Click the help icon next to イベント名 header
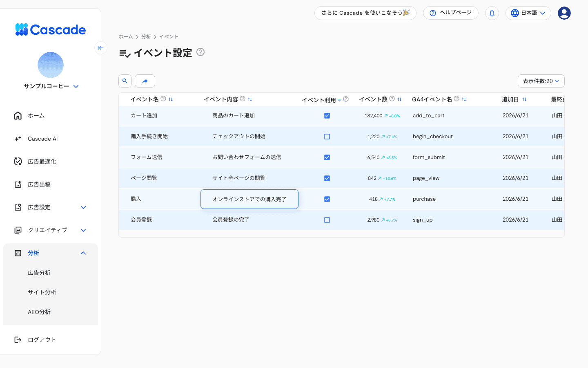 [x=163, y=99]
